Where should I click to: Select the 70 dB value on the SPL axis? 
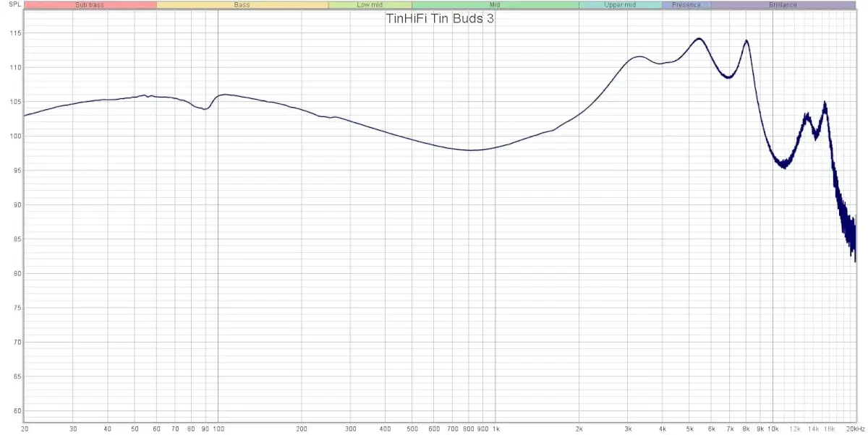pos(16,343)
